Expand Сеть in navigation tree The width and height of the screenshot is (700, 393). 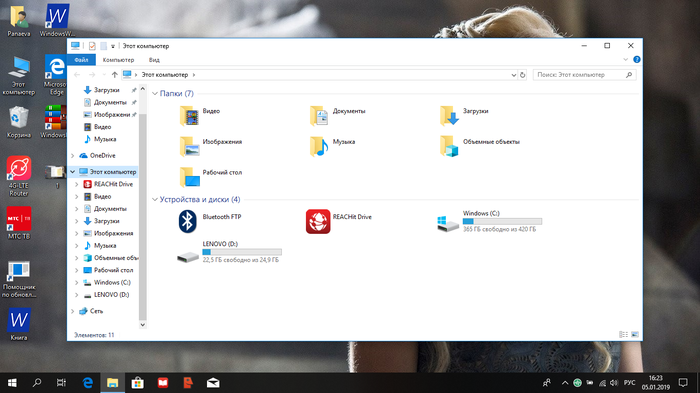point(73,311)
